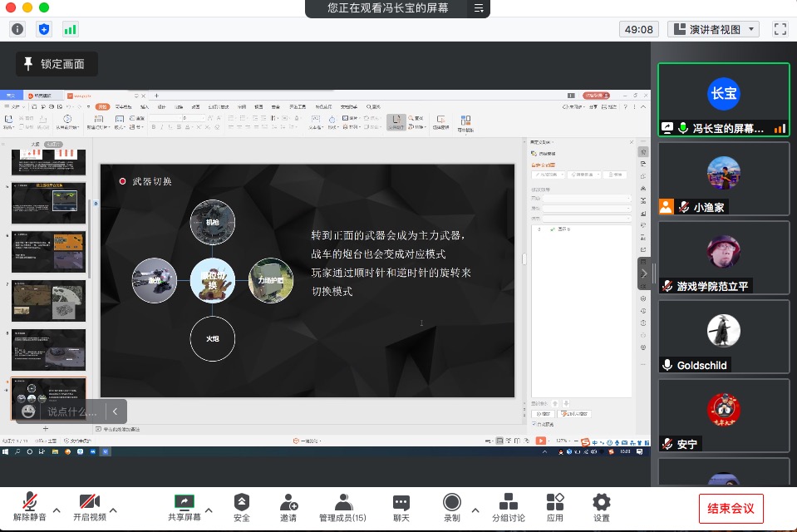The height and width of the screenshot is (532, 797).
Task: Open the menu icon on the screen-viewing banner
Action: point(479,8)
